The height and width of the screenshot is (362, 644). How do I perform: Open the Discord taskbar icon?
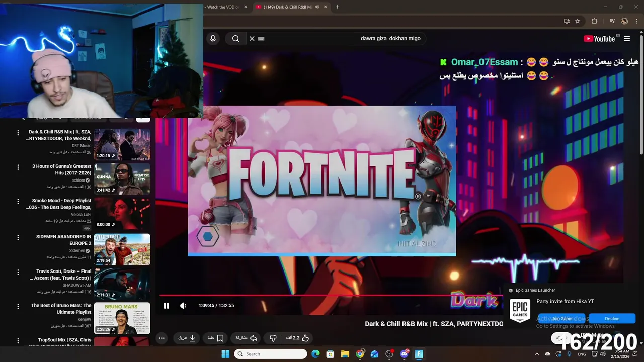coord(404,354)
